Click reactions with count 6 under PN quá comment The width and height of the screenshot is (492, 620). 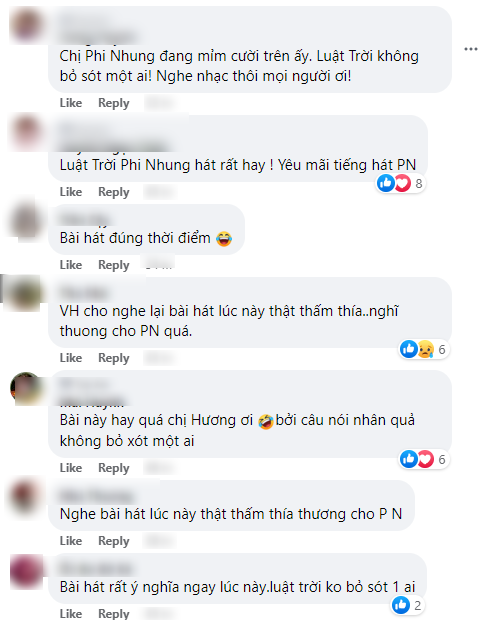coord(424,350)
